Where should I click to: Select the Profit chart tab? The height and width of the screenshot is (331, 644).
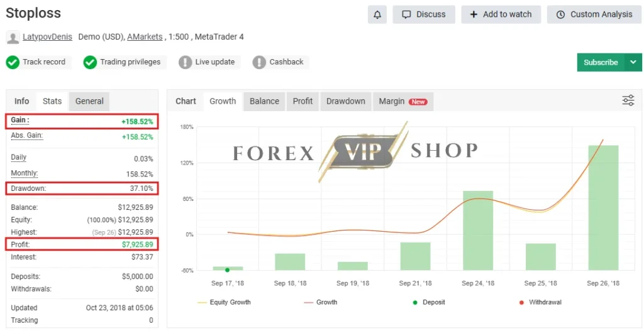click(303, 101)
